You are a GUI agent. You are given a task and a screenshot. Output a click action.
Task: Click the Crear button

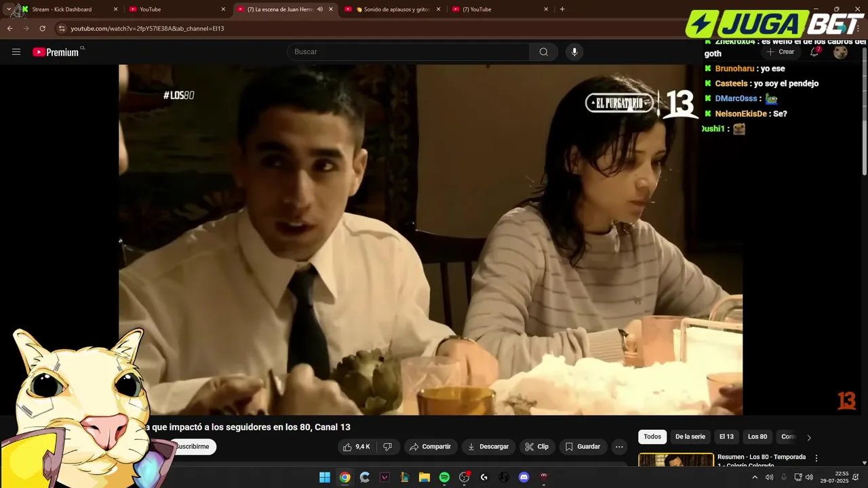(781, 52)
